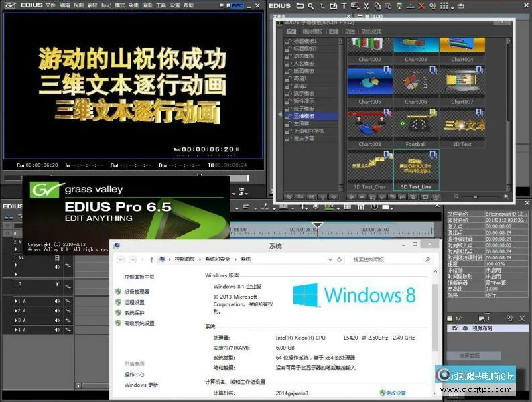This screenshot has width=532, height=402.
Task: Open folder icon in EDIUS bin toolbar
Action: [300, 6]
